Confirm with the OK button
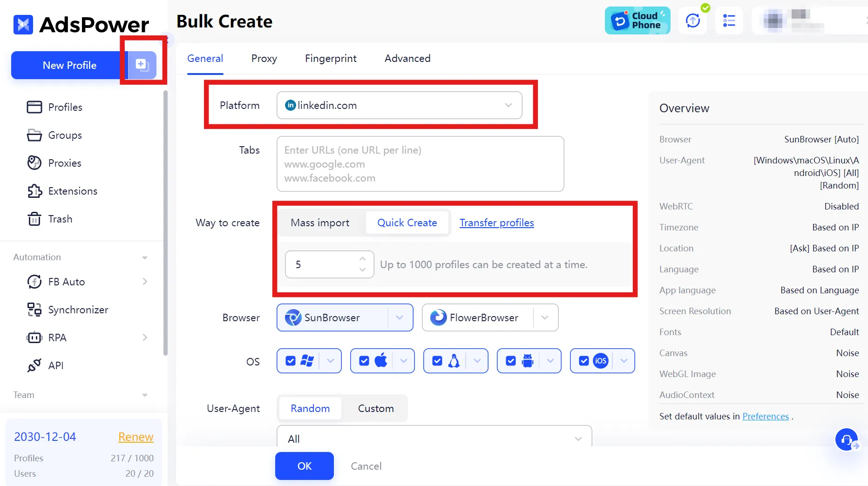The image size is (868, 486). pyautogui.click(x=305, y=466)
